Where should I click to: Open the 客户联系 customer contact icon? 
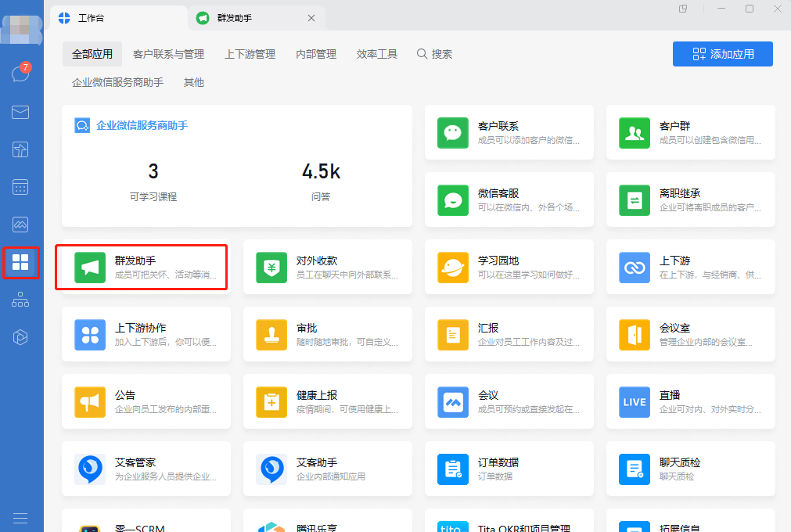(x=452, y=131)
